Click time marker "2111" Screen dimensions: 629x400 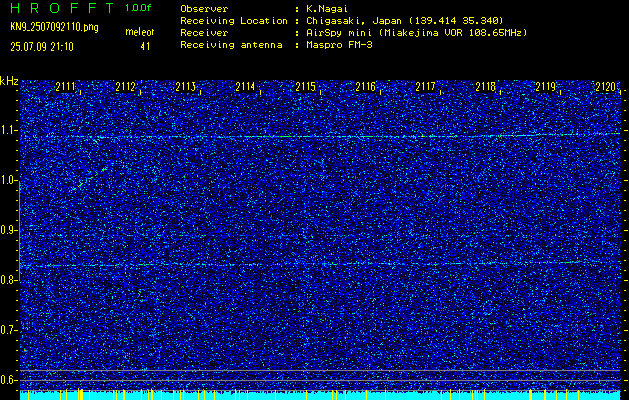[x=65, y=87]
